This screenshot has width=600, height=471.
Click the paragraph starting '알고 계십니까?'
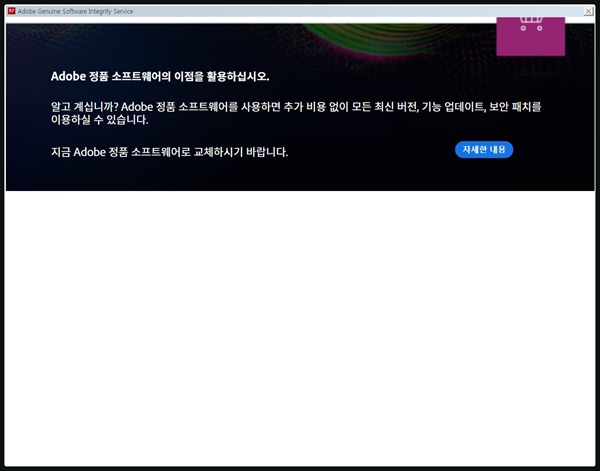[x=296, y=113]
